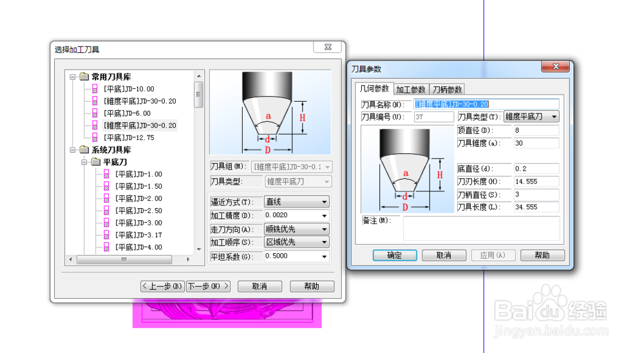Click the 顶直径(D) field
The height and width of the screenshot is (353, 644).
point(536,130)
